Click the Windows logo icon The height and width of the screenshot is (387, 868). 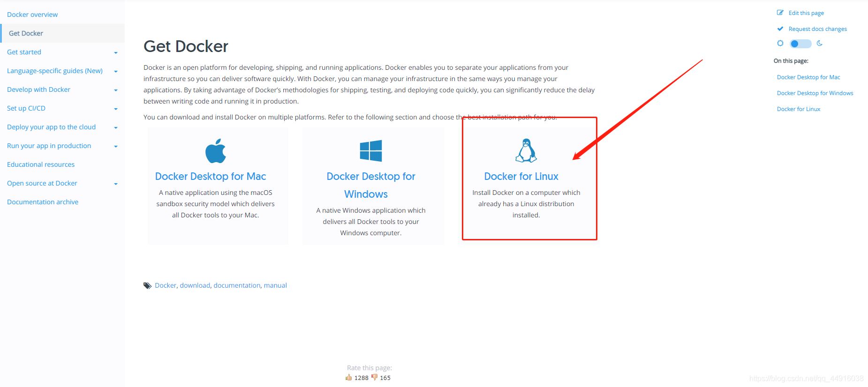[370, 151]
